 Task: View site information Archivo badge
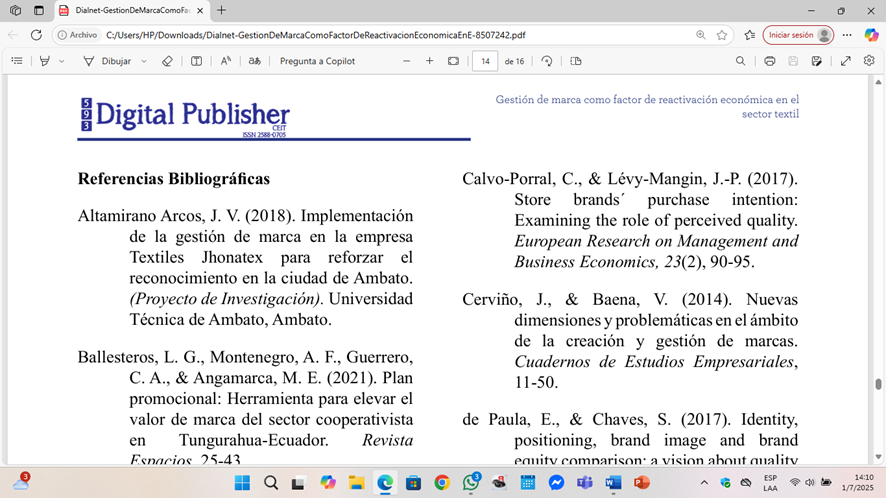pyautogui.click(x=77, y=35)
